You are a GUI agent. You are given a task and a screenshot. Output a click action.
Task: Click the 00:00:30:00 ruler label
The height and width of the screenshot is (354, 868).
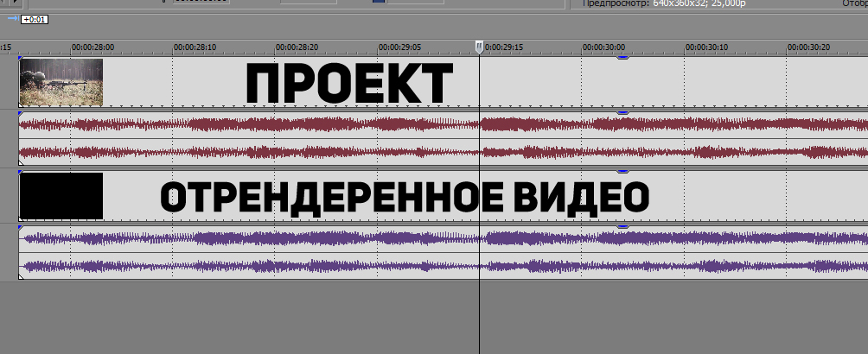pyautogui.click(x=604, y=47)
